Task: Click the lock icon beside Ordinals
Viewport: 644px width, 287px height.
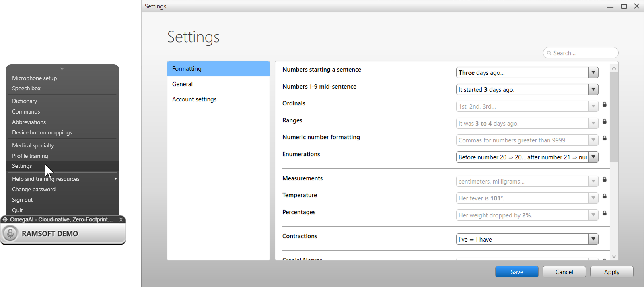Action: tap(604, 104)
